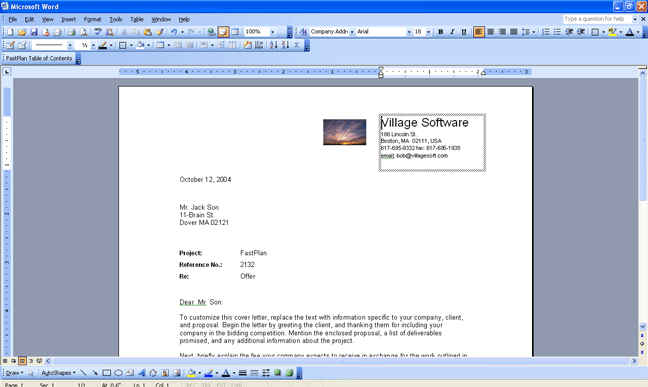Click the Save icon in the toolbar
648x387 pixels.
click(34, 32)
